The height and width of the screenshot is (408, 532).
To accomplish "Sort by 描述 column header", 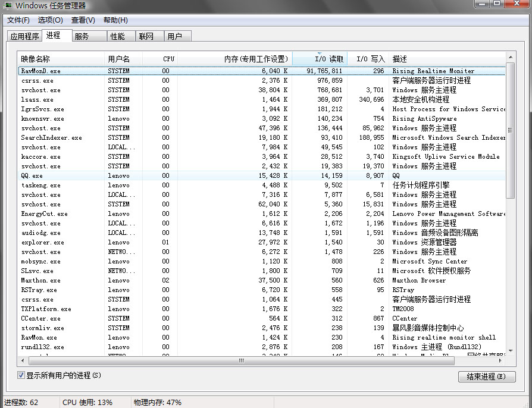I will point(447,59).
